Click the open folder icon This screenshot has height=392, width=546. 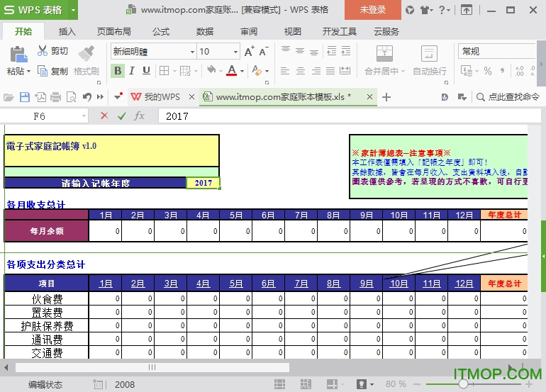coord(9,97)
